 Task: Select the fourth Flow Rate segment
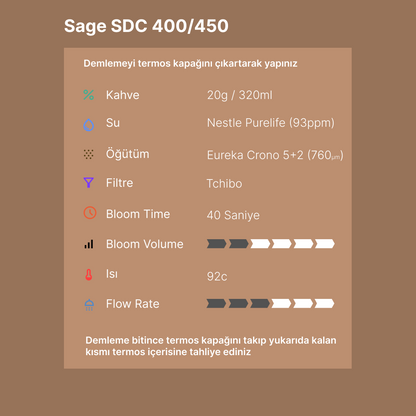pyautogui.click(x=281, y=304)
